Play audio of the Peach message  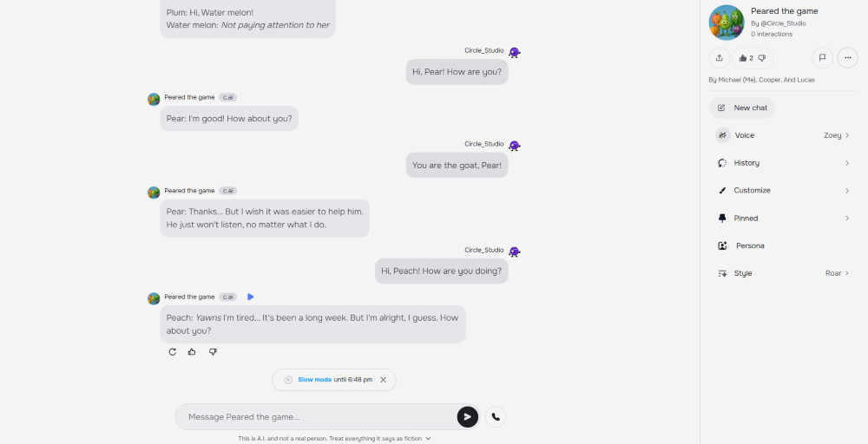(x=250, y=297)
